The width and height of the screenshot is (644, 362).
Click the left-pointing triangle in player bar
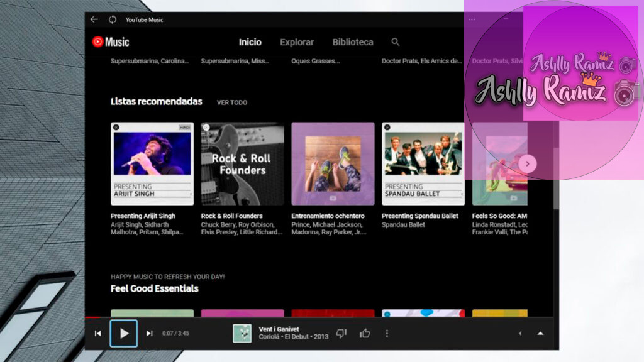(x=519, y=333)
